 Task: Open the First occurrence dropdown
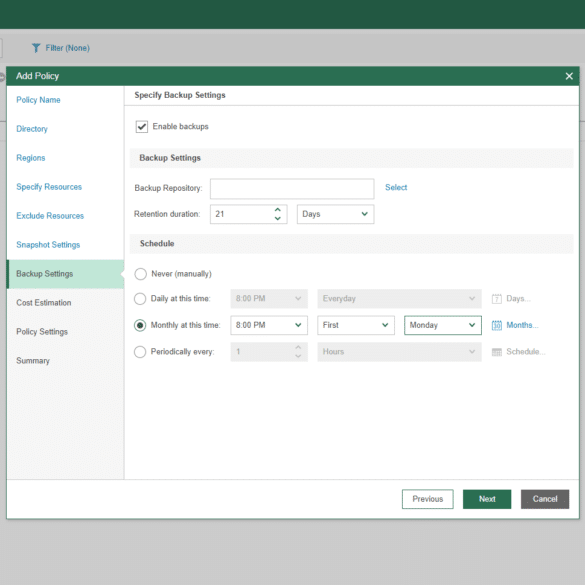pyautogui.click(x=356, y=325)
